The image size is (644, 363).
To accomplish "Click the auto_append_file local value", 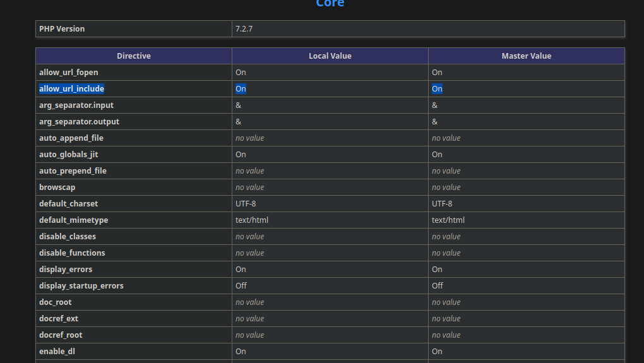I will click(x=250, y=138).
